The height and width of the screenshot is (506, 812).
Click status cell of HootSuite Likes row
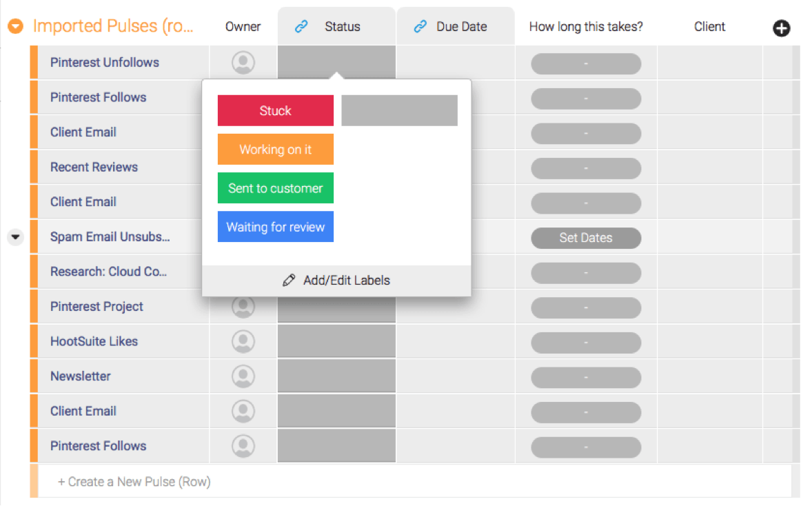336,341
